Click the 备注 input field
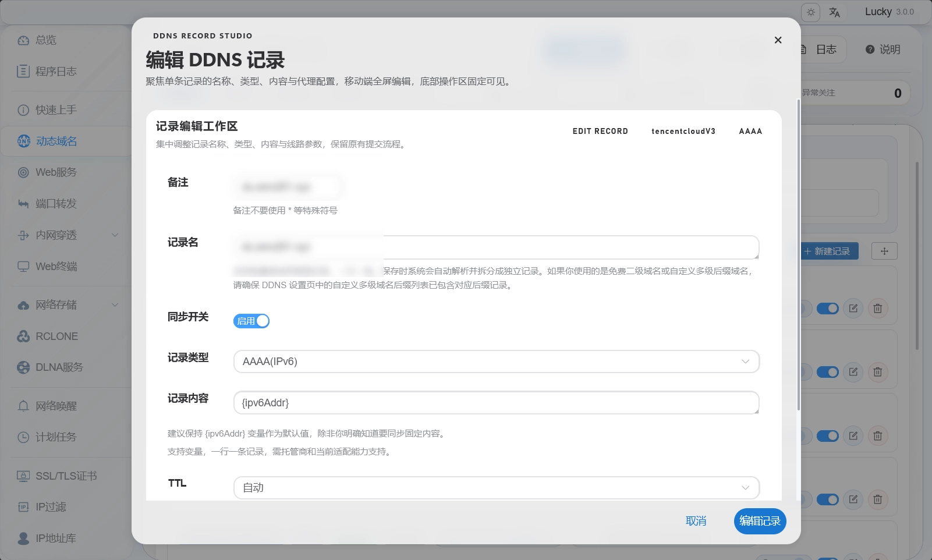Viewport: 932px width, 560px height. tap(288, 187)
